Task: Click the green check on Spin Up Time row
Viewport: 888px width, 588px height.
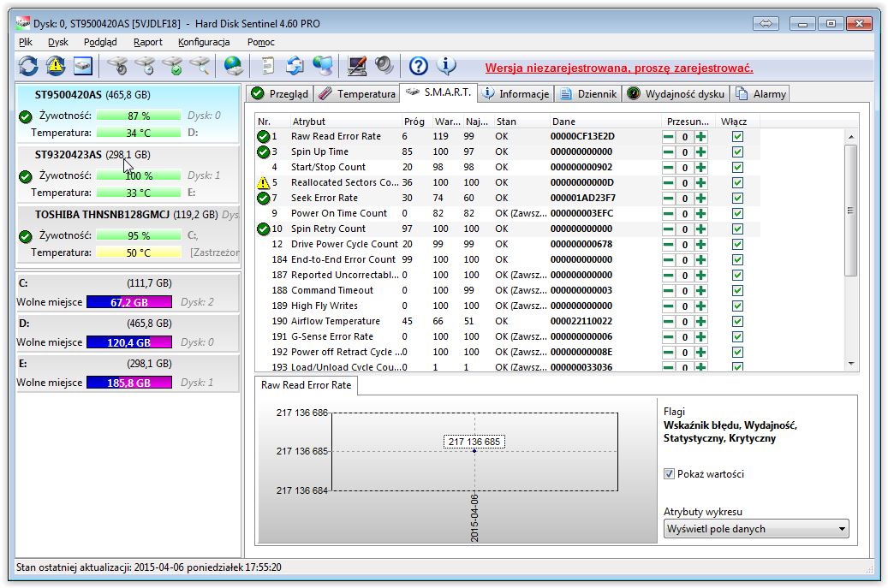Action: pos(263,151)
